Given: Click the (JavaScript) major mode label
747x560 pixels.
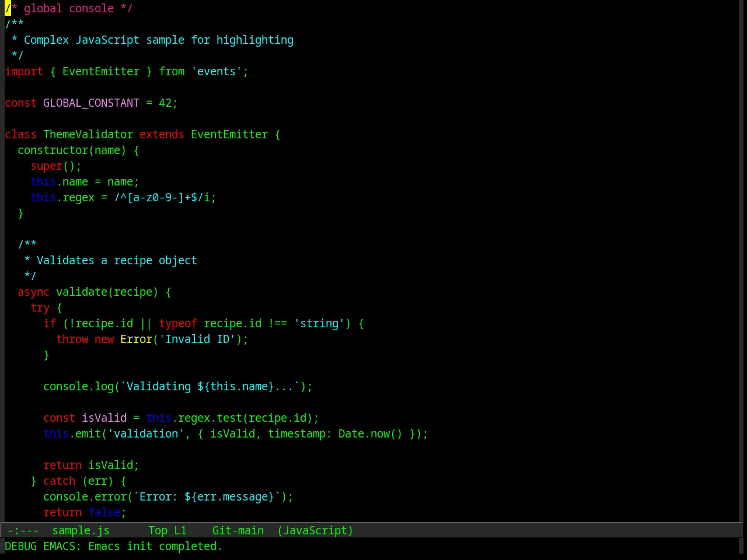Looking at the screenshot, I should [x=315, y=531].
